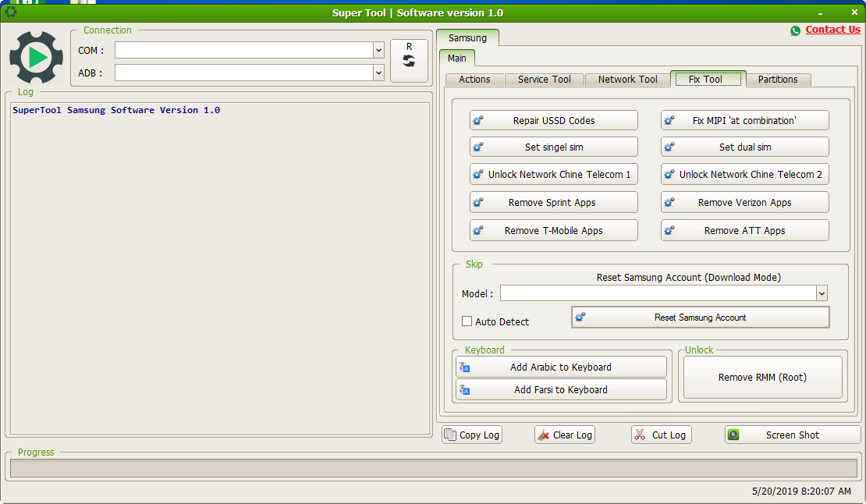Open the ADB device dropdown arrow

379,73
